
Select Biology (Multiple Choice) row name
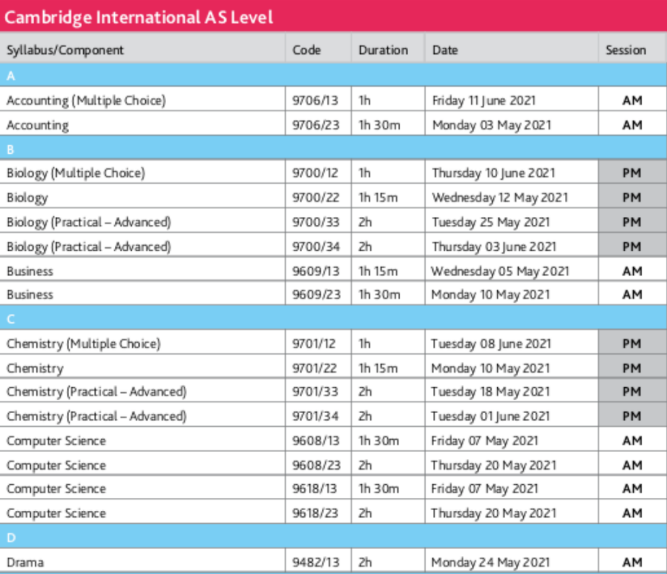click(x=76, y=173)
